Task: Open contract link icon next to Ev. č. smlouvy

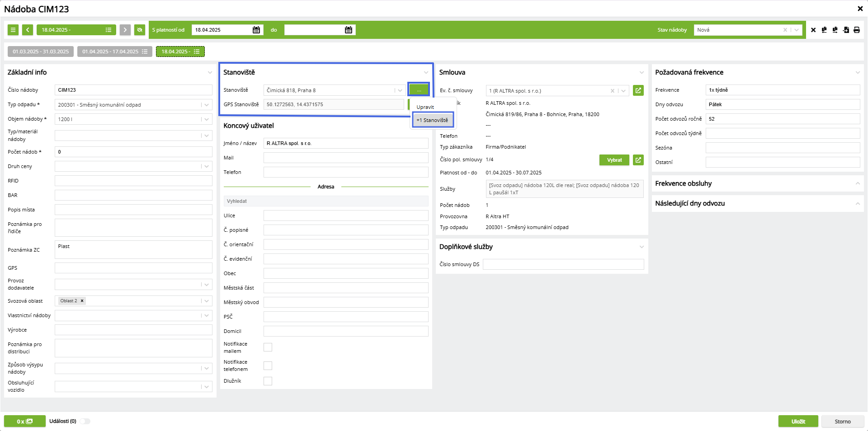Action: [638, 90]
